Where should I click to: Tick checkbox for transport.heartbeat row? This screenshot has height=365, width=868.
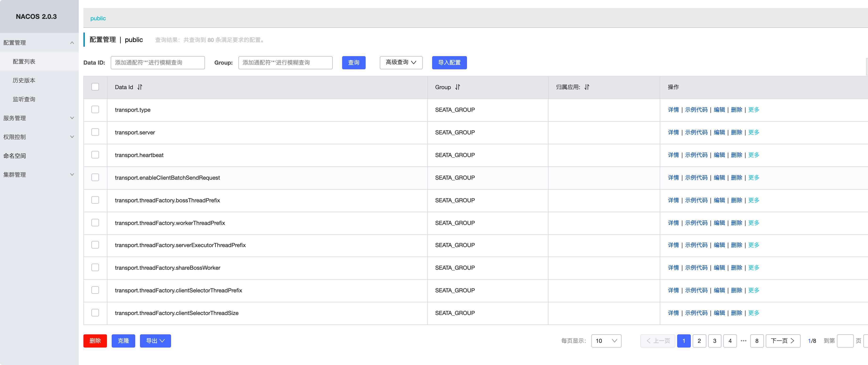[x=95, y=155]
